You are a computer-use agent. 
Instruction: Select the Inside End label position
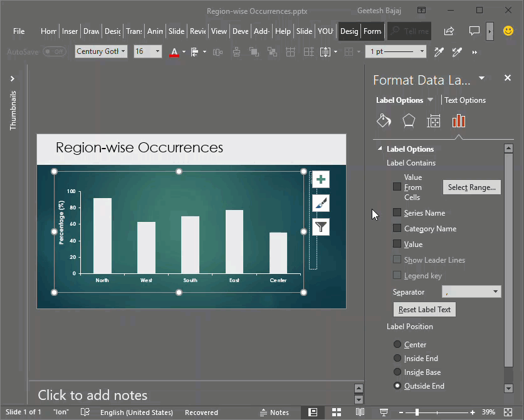pos(396,358)
